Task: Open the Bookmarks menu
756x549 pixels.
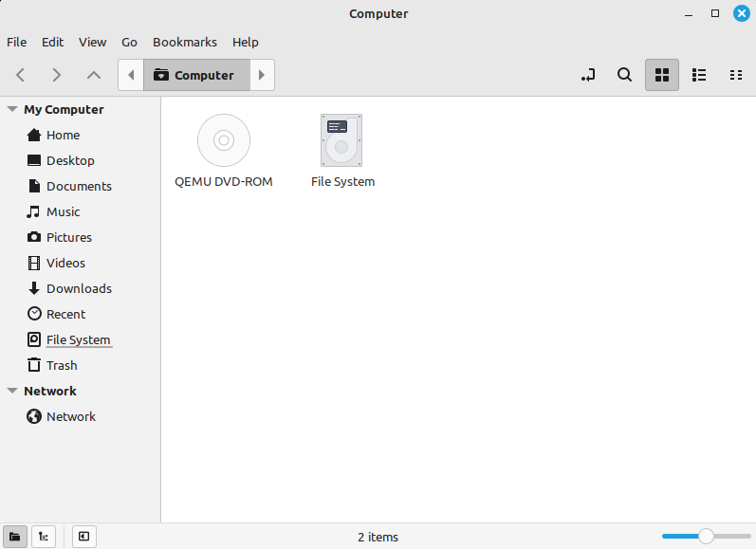Action: tap(184, 42)
